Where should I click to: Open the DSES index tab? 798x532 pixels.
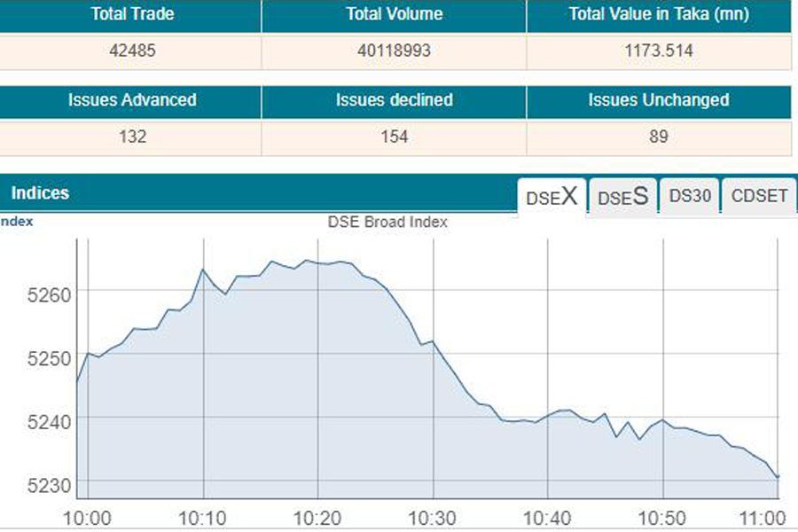click(622, 198)
